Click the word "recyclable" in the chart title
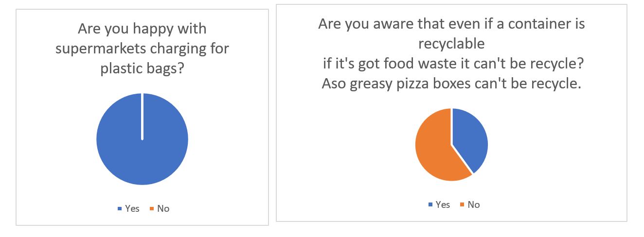 tap(451, 44)
